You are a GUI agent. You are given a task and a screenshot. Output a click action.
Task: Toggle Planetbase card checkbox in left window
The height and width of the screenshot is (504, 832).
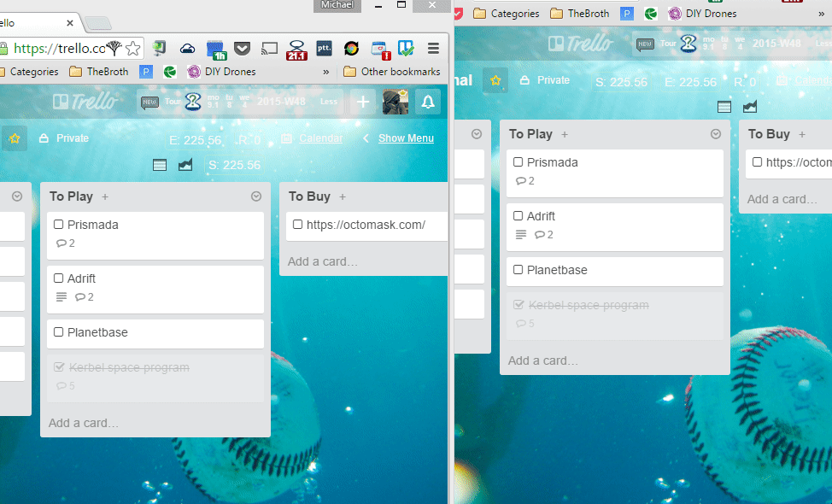(58, 332)
